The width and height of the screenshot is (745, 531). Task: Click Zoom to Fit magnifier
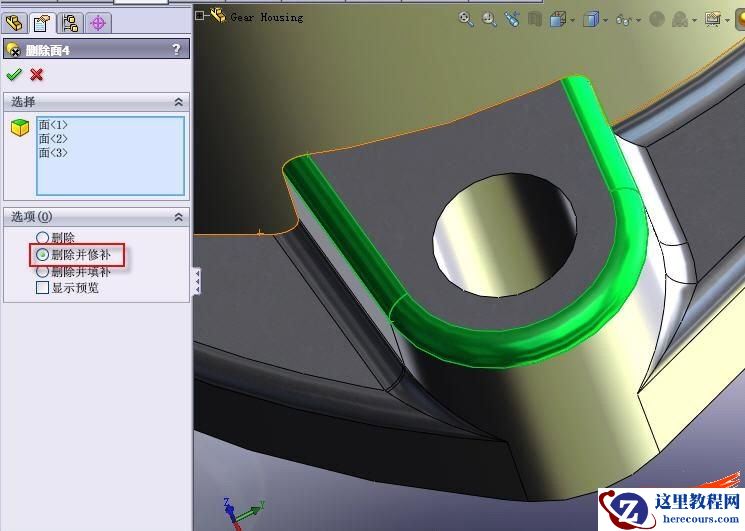[x=466, y=19]
